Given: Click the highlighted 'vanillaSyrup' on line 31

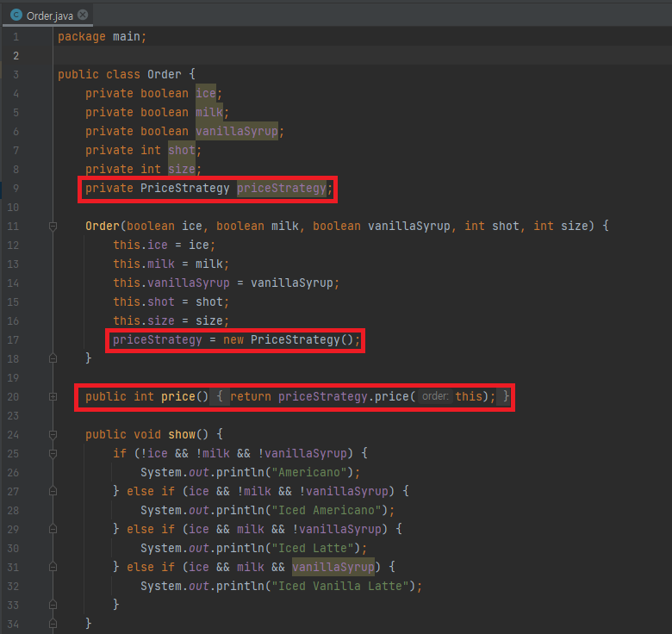Looking at the screenshot, I should coord(333,567).
